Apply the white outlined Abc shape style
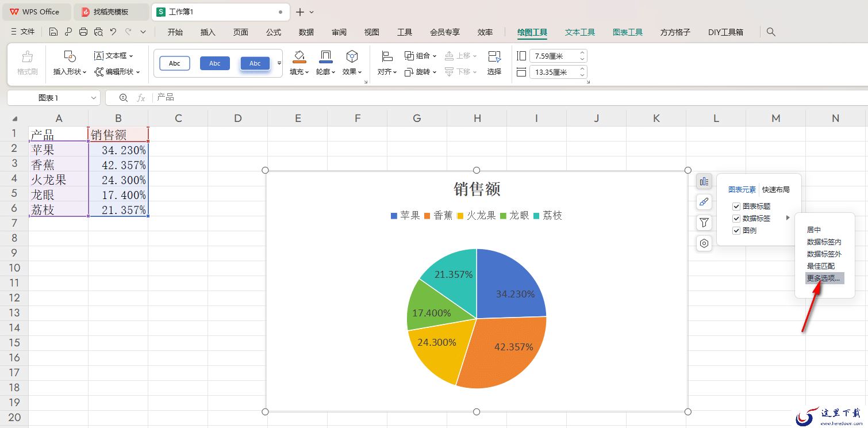This screenshot has width=868, height=428. click(x=175, y=63)
